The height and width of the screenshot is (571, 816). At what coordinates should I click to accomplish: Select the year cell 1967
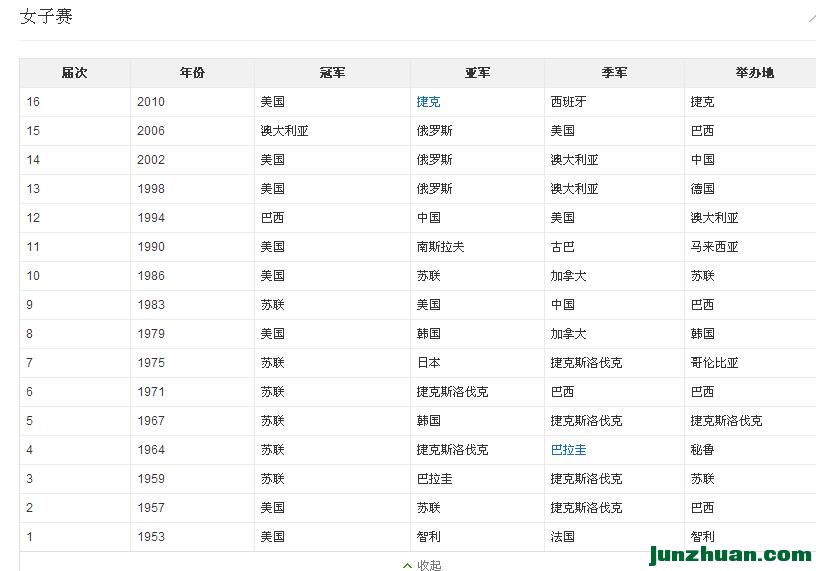coord(151,421)
